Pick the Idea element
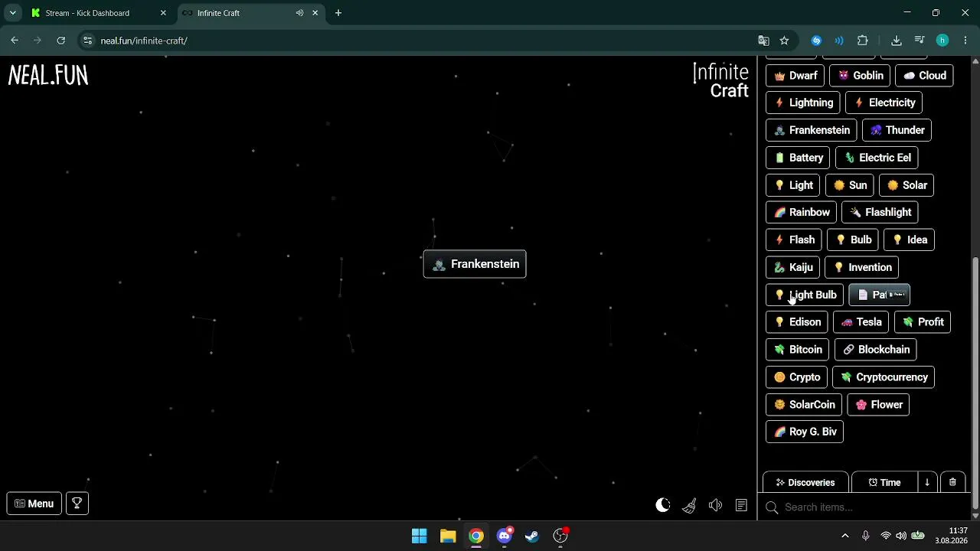 pyautogui.click(x=910, y=240)
